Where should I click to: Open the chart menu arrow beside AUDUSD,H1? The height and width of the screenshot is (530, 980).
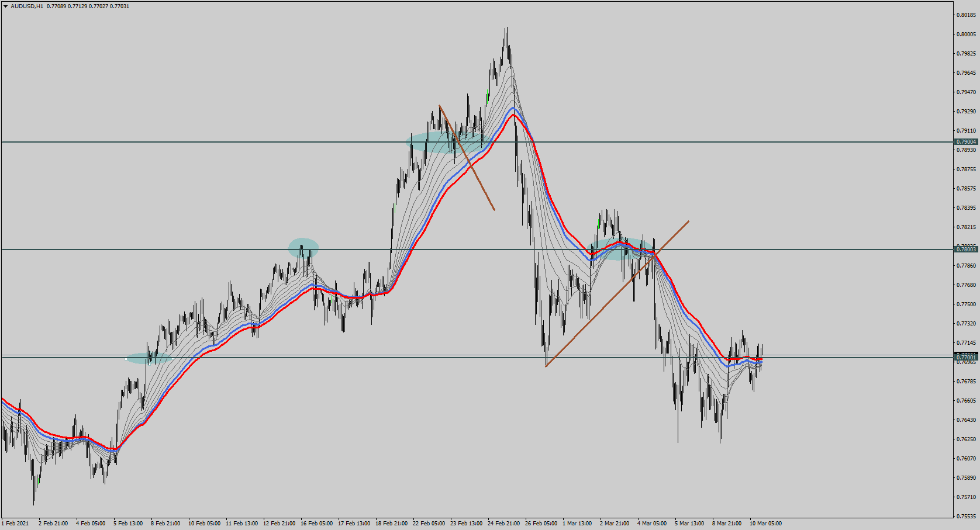point(5,6)
